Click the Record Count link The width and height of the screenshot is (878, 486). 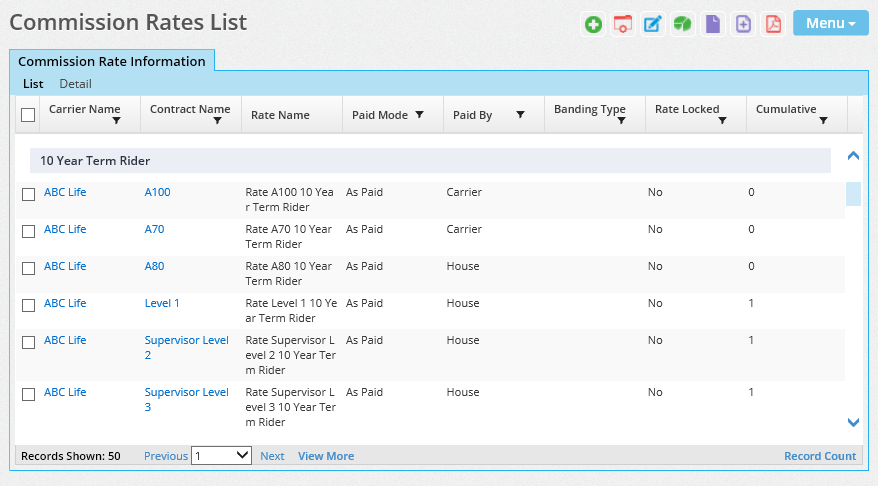(819, 456)
